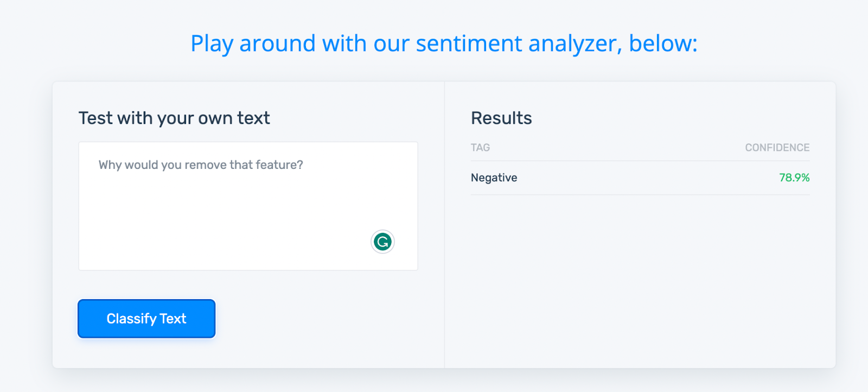The width and height of the screenshot is (868, 392).
Task: Click the TAG column header
Action: point(480,148)
